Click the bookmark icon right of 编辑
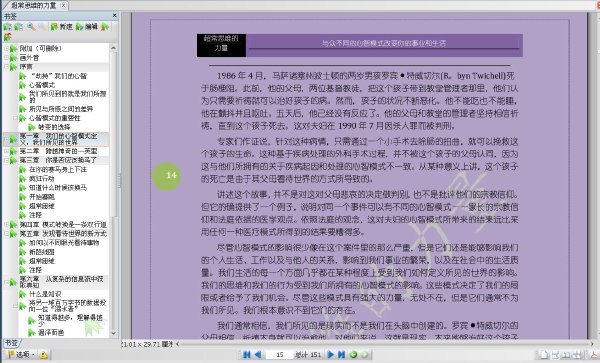The height and width of the screenshot is (363, 600). coord(105,26)
